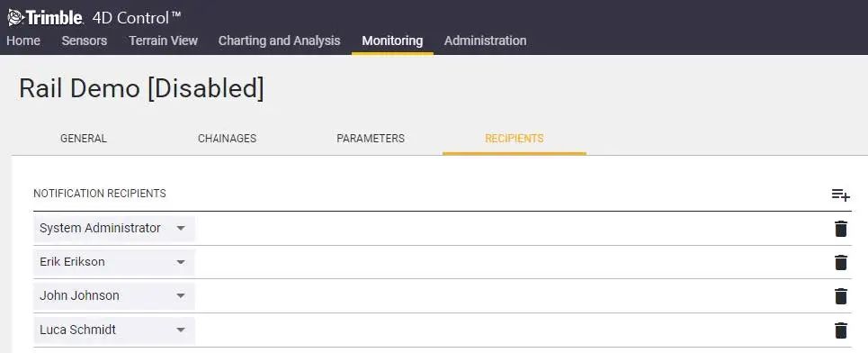Switch to the General tab

[84, 139]
